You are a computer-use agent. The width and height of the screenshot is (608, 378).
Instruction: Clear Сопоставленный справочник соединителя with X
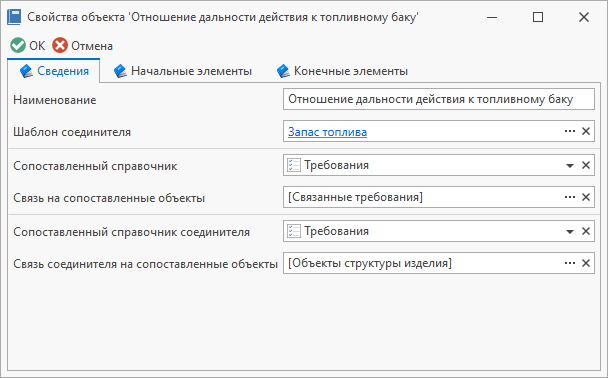(x=586, y=231)
